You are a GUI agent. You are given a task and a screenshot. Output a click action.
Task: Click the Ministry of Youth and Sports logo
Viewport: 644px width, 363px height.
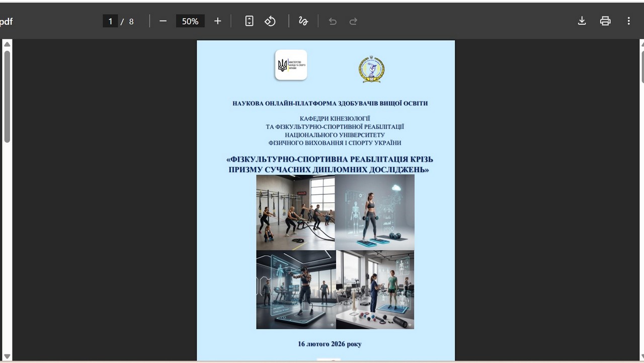291,65
